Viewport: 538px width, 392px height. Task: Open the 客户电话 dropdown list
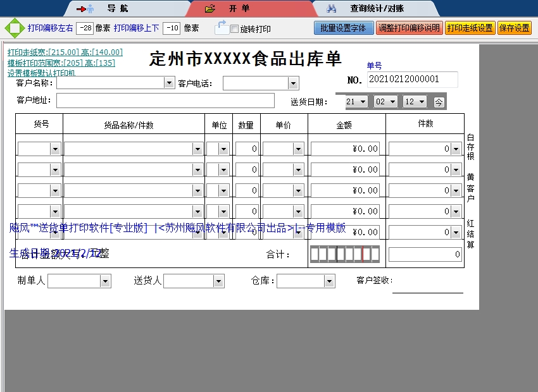tap(293, 83)
